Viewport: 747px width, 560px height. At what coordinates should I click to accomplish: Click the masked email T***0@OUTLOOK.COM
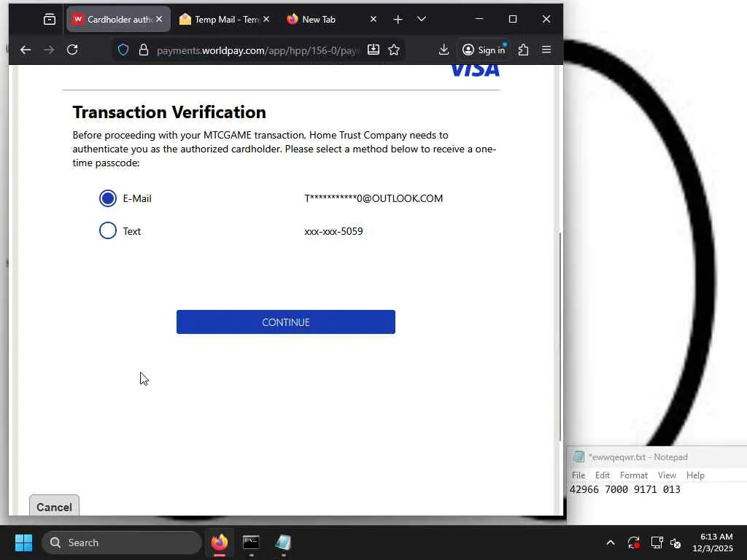coord(373,198)
